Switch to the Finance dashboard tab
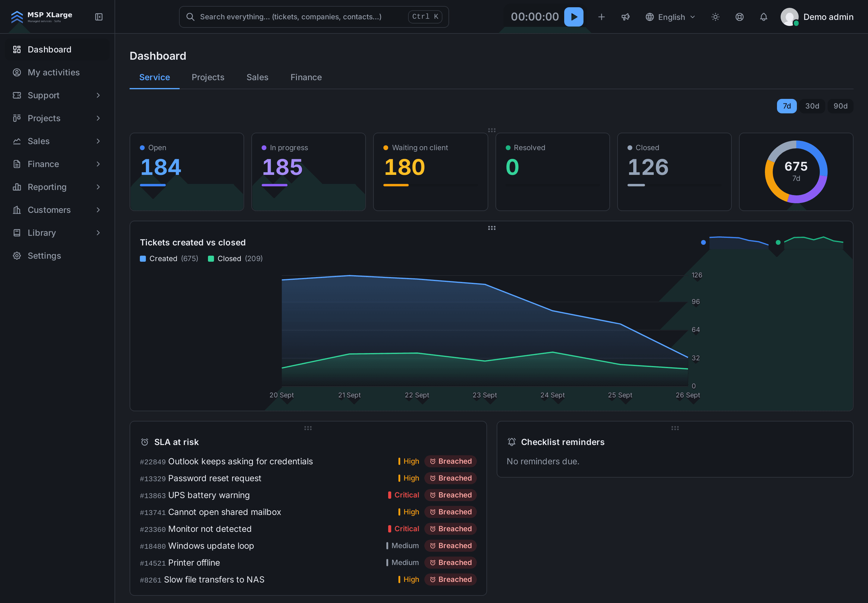The width and height of the screenshot is (868, 603). [306, 77]
